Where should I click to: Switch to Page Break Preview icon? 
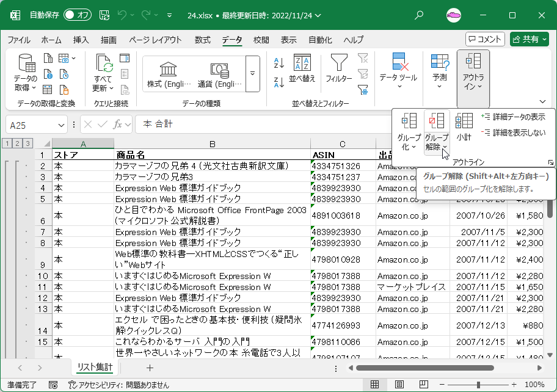[x=423, y=385]
